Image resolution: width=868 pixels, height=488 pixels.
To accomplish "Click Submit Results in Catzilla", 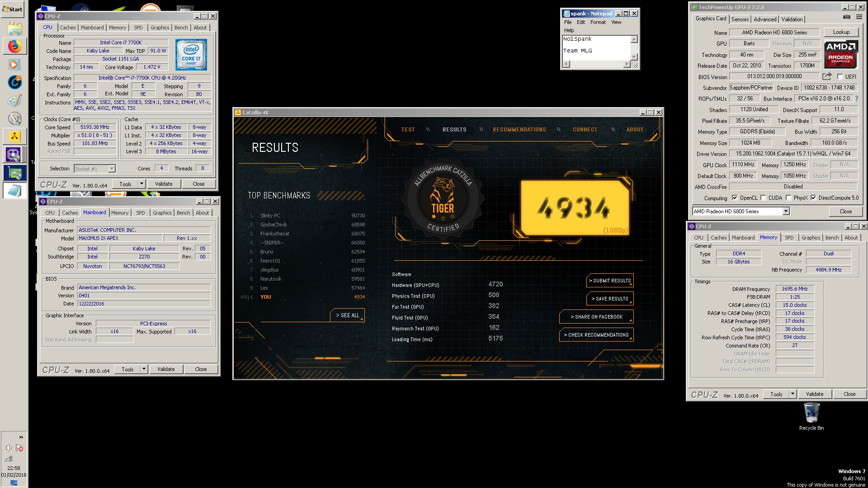I will pyautogui.click(x=610, y=281).
